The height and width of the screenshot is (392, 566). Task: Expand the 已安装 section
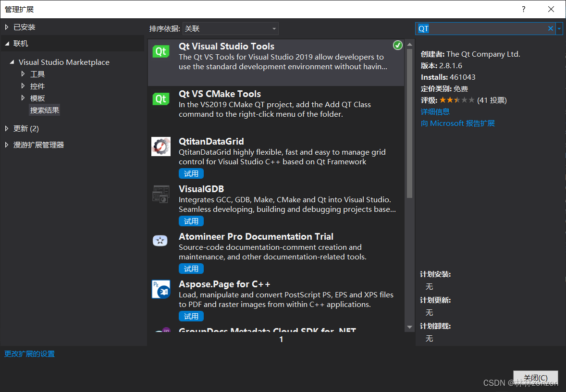pyautogui.click(x=7, y=27)
